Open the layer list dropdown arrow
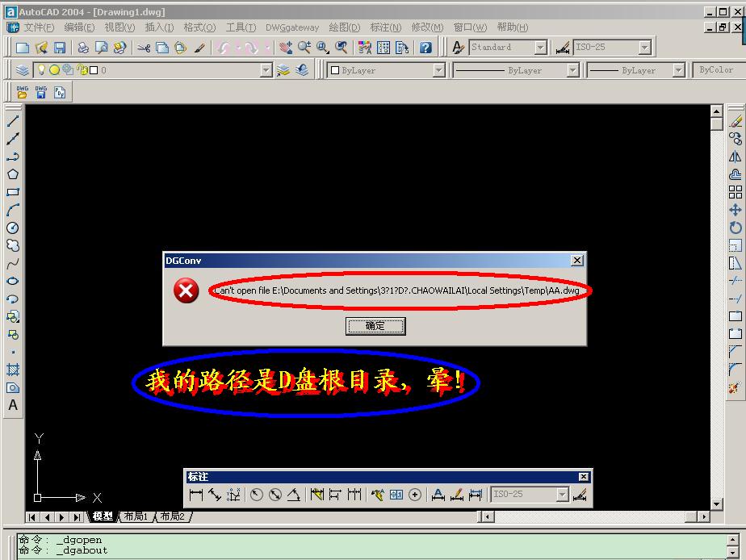 266,70
